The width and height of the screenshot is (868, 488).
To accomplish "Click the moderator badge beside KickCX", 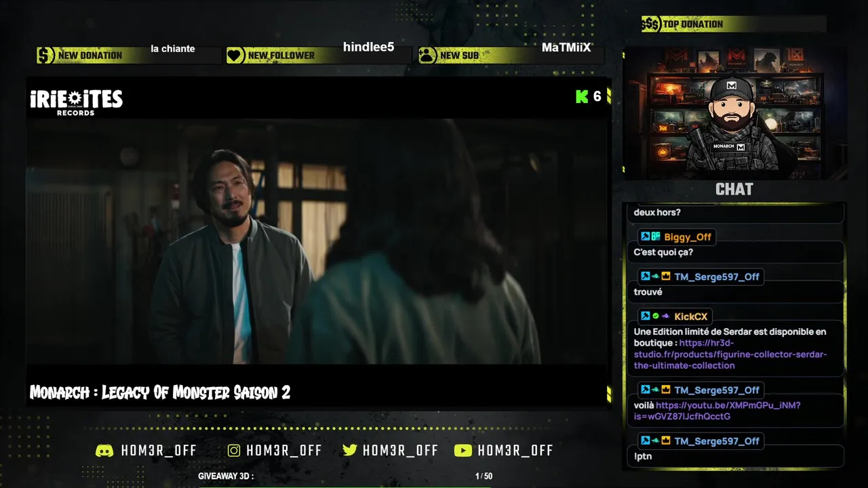I will 646,317.
